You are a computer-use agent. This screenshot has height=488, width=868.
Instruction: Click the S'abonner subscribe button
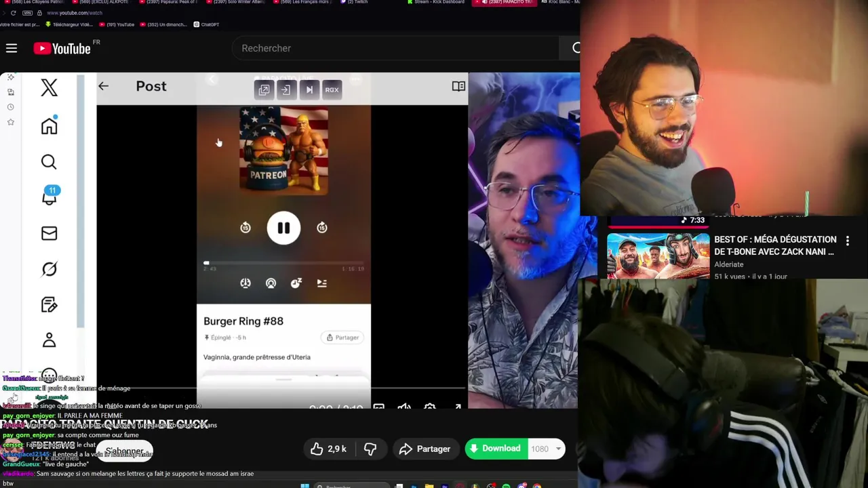tap(125, 451)
